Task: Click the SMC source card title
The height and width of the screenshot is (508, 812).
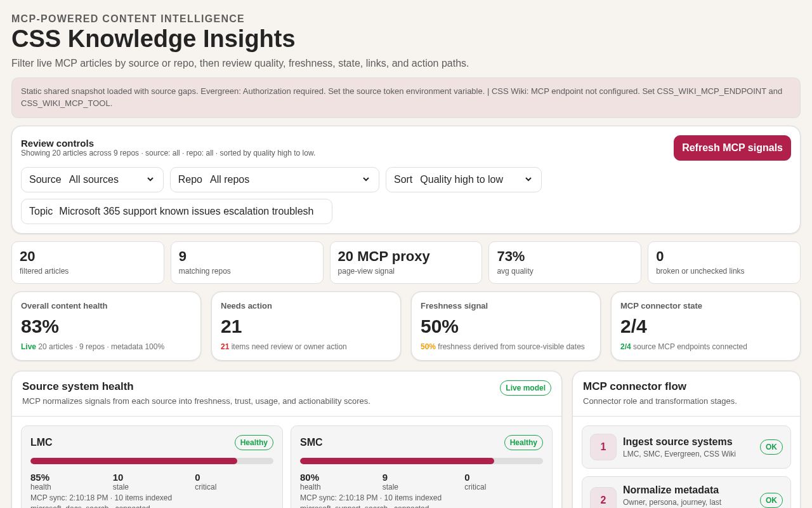Action: pos(311,443)
